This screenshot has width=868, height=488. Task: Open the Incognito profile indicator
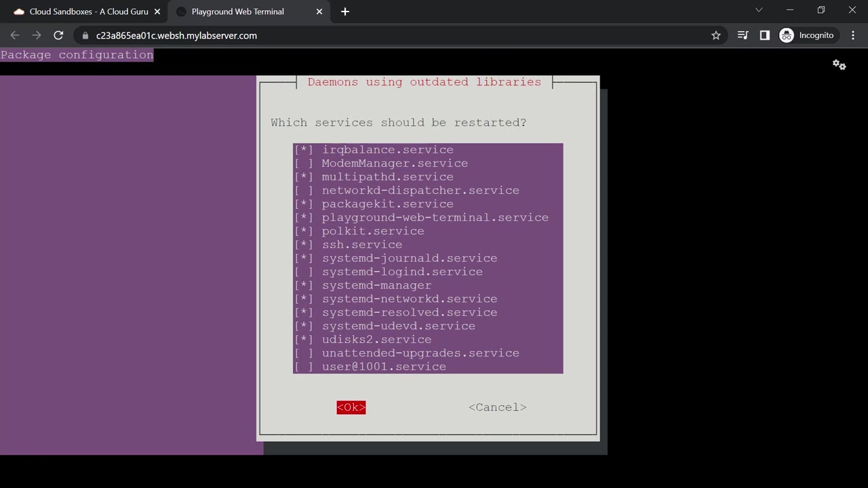pyautogui.click(x=807, y=35)
